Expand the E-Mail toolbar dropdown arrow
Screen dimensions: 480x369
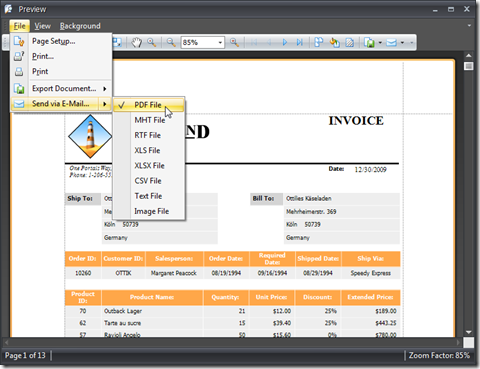(402, 43)
